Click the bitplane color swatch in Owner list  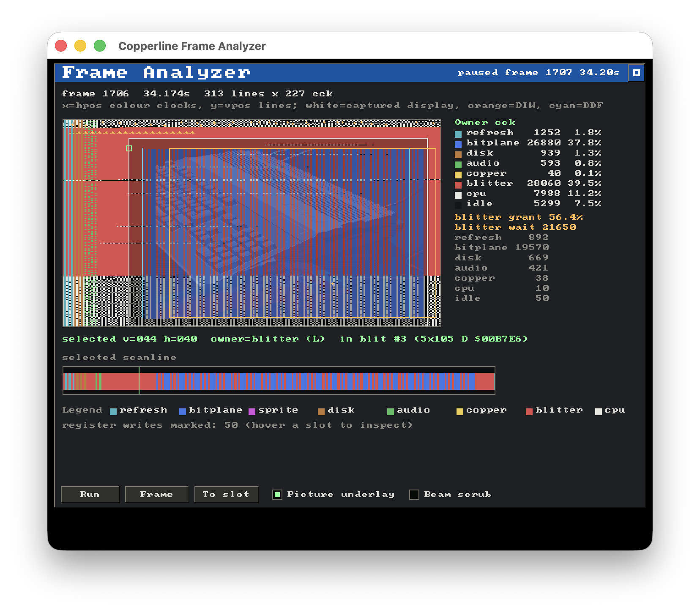coord(458,144)
